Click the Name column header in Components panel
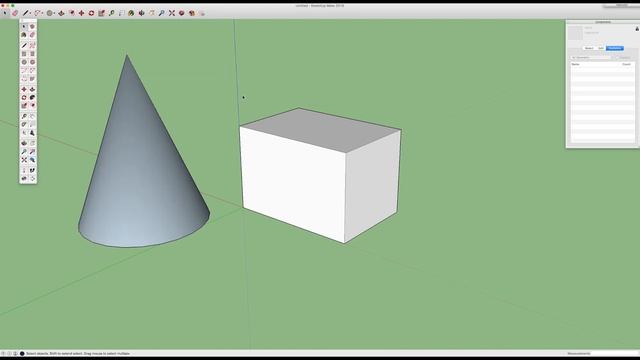640x360 pixels. (576, 64)
